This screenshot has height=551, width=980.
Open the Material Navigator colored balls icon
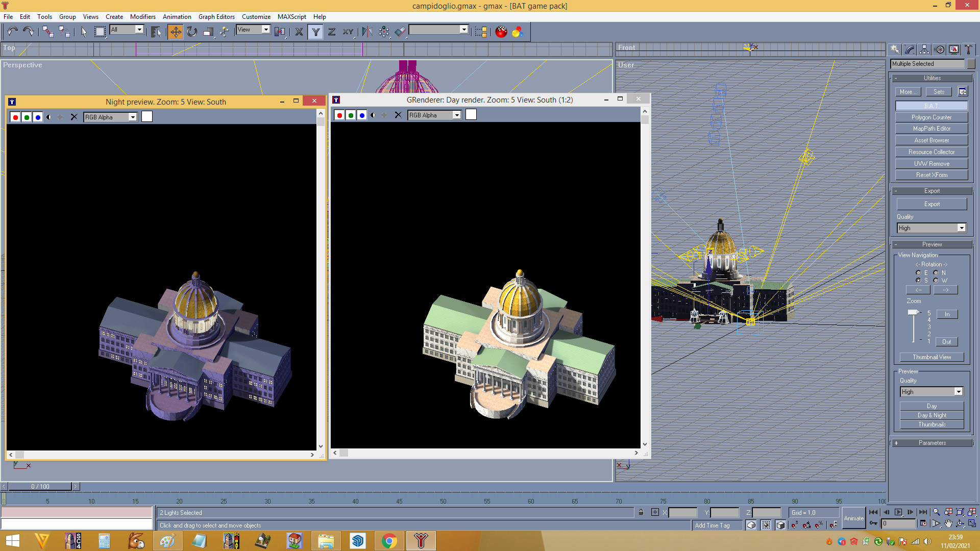tap(518, 32)
